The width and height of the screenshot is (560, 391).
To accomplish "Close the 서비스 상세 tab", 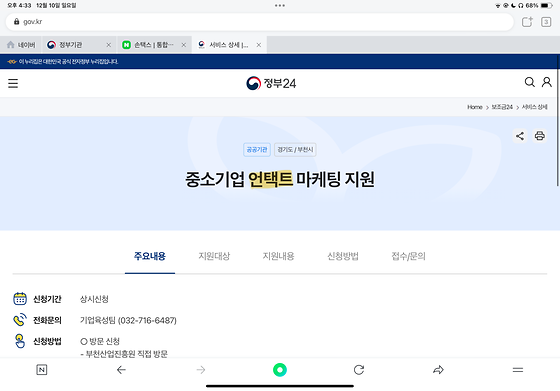I will pos(259,45).
